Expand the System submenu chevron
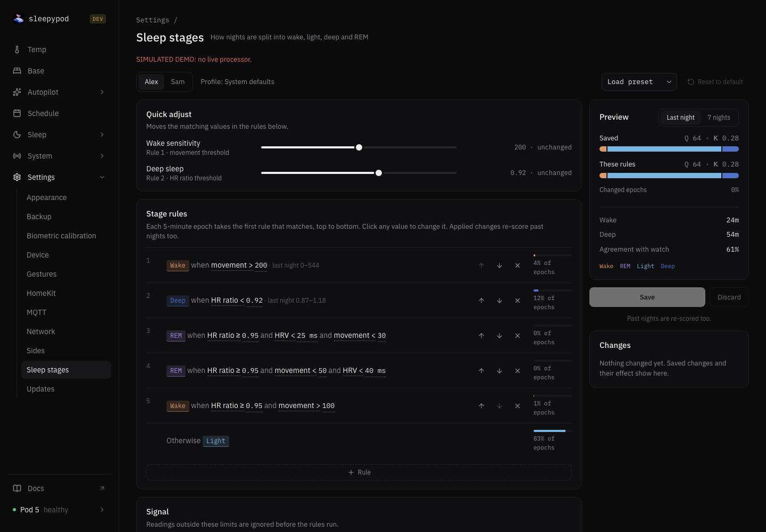This screenshot has width=766, height=532. coord(102,156)
